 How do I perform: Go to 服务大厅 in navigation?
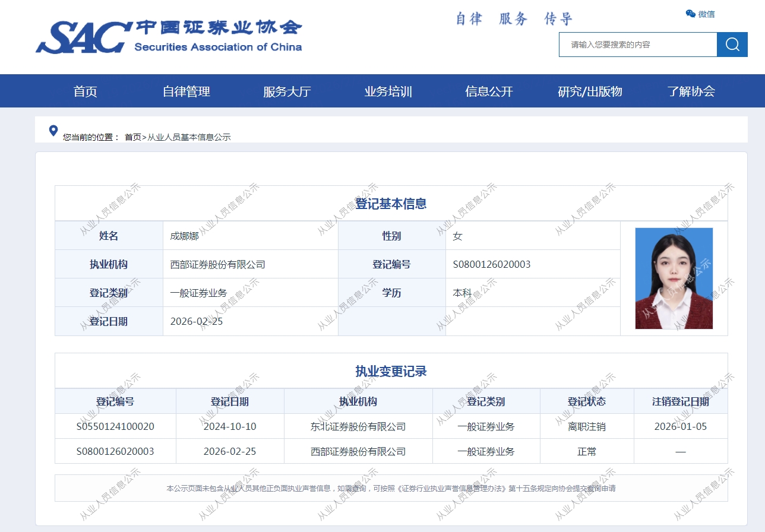(x=287, y=91)
